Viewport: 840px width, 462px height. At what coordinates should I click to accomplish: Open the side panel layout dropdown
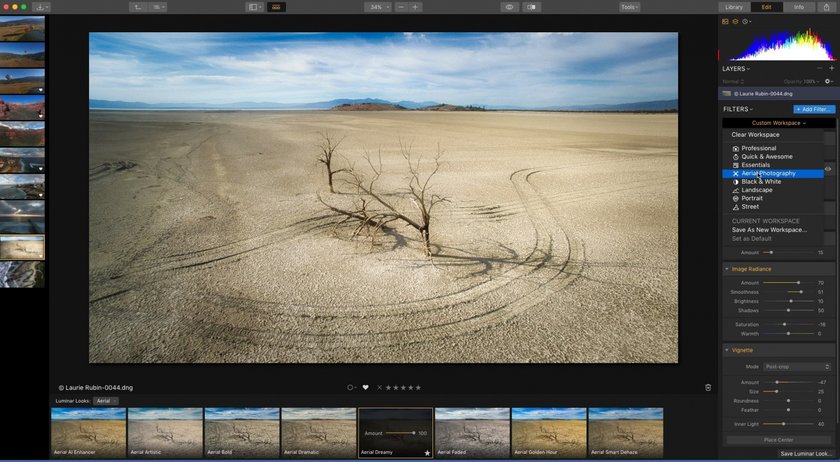point(254,7)
